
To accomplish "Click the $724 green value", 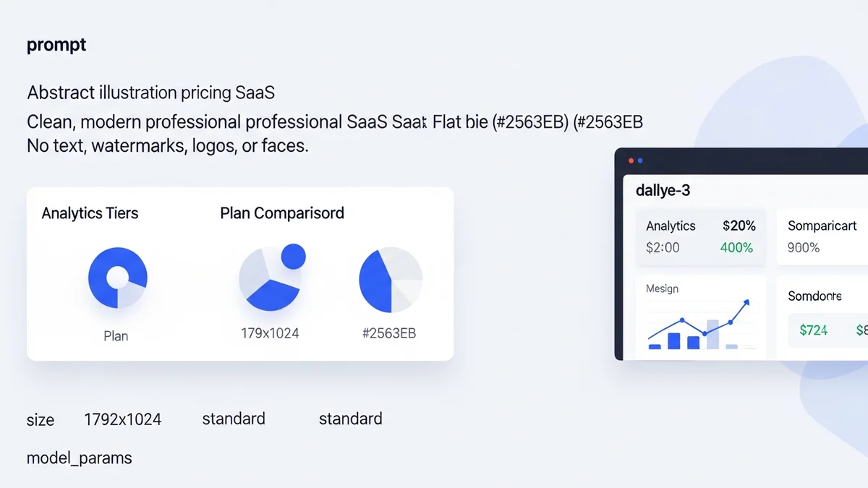I will pyautogui.click(x=814, y=330).
